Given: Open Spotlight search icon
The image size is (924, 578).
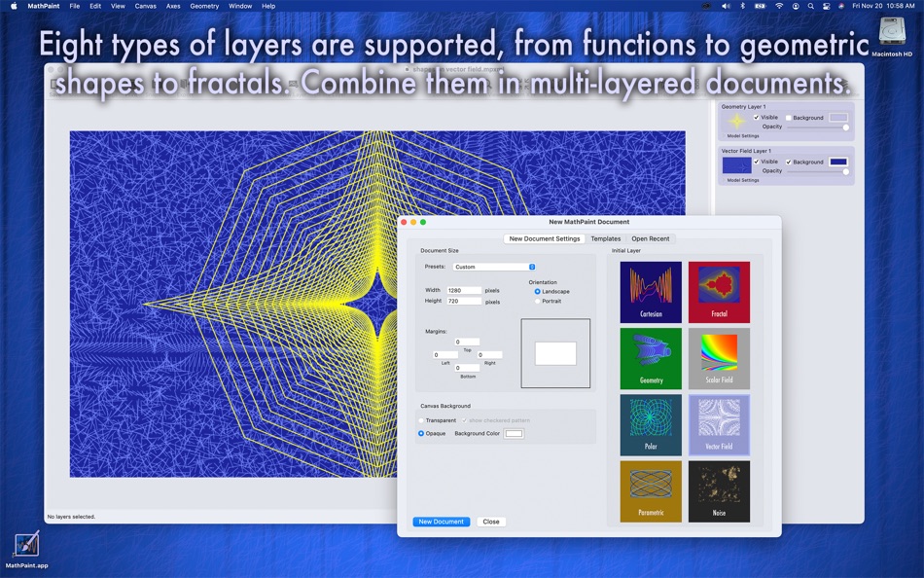Looking at the screenshot, I should pyautogui.click(x=811, y=6).
